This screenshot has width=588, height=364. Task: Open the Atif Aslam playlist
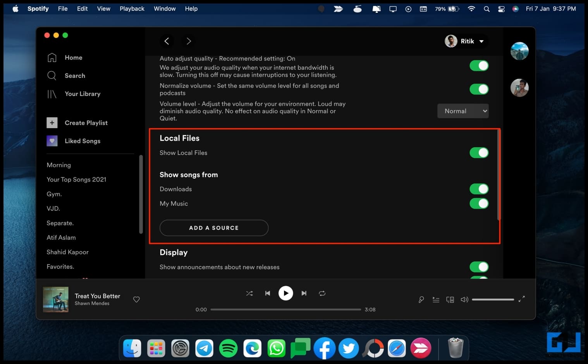(61, 237)
